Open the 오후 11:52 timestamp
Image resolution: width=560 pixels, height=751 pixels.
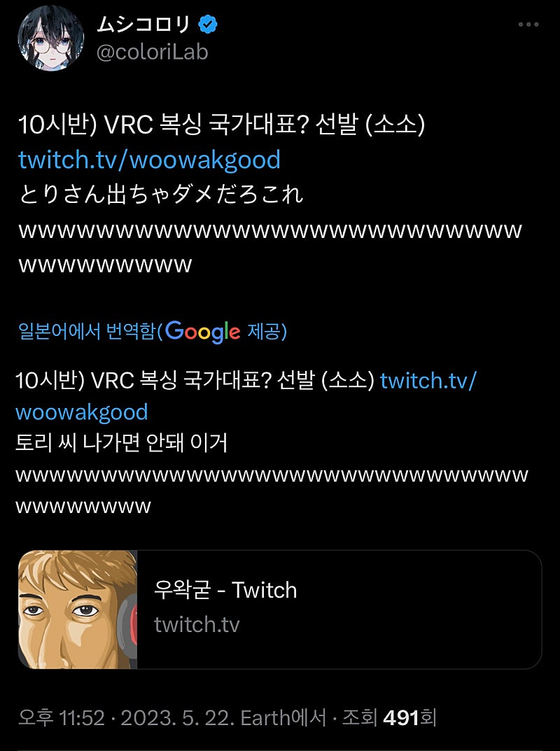(62, 718)
